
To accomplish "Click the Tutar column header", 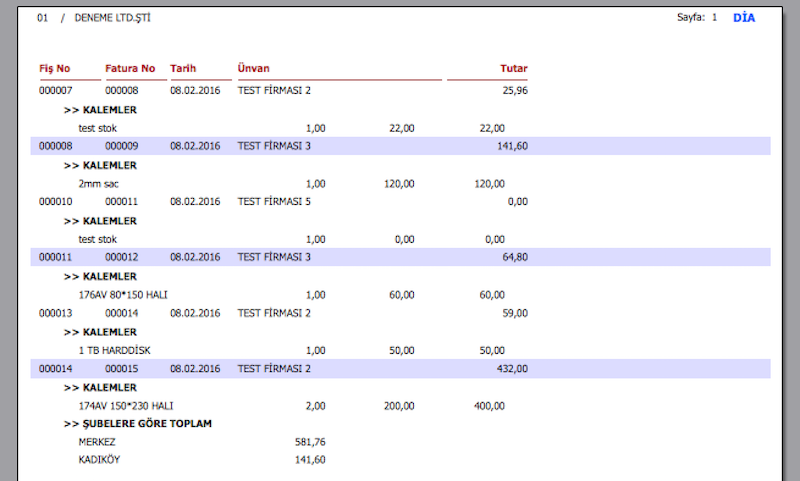I will [513, 69].
